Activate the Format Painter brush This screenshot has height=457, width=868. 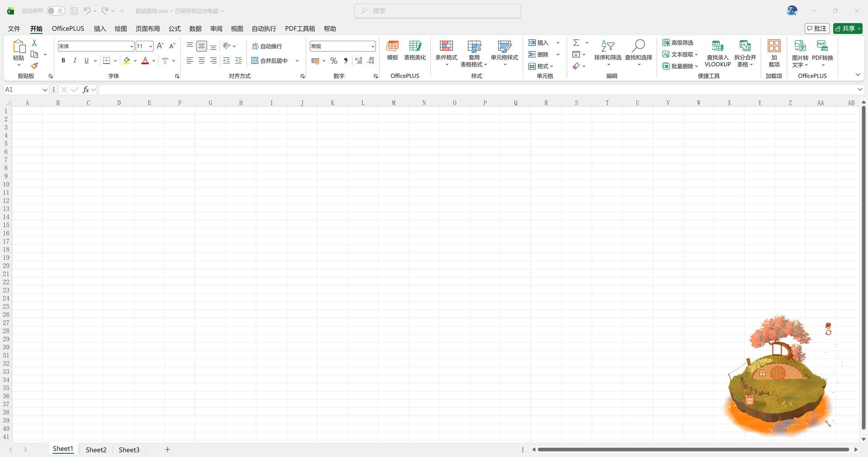pyautogui.click(x=34, y=66)
